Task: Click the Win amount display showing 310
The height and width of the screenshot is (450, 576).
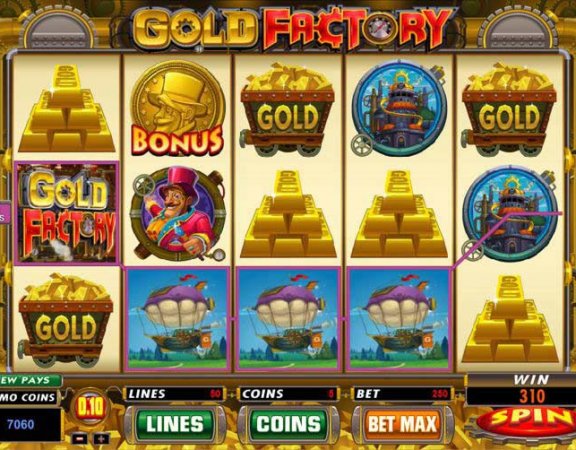Action: click(x=532, y=396)
